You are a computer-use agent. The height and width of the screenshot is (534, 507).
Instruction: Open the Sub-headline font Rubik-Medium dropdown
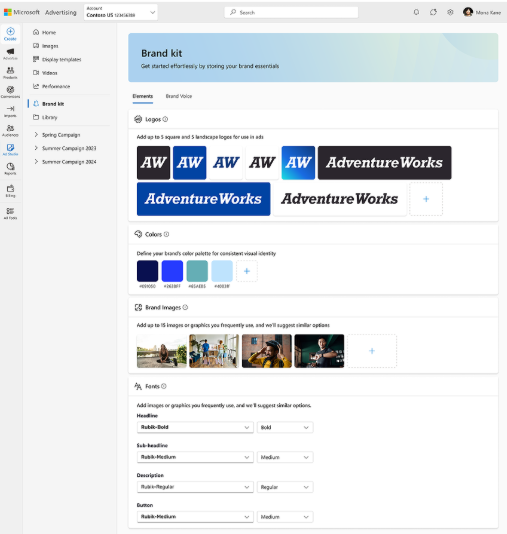point(195,457)
